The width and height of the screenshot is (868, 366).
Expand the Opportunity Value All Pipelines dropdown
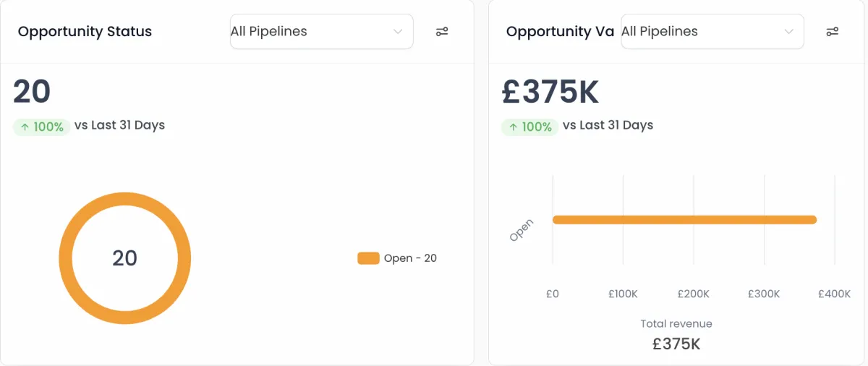point(712,32)
